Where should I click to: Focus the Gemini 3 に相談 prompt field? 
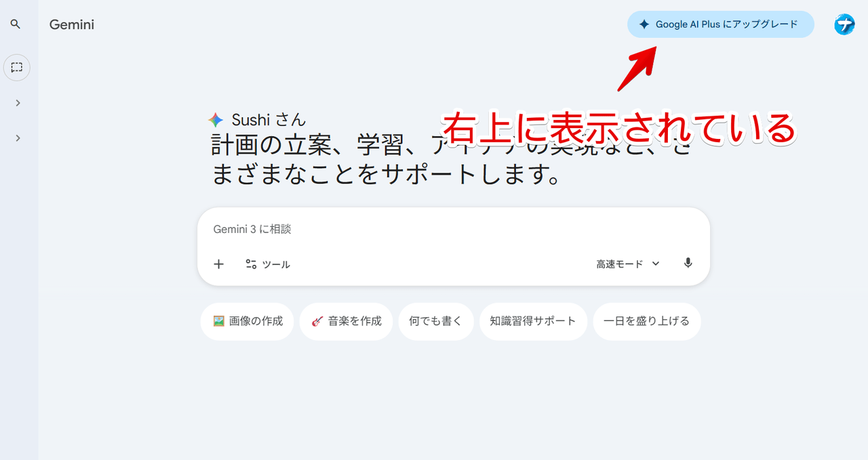(x=453, y=229)
